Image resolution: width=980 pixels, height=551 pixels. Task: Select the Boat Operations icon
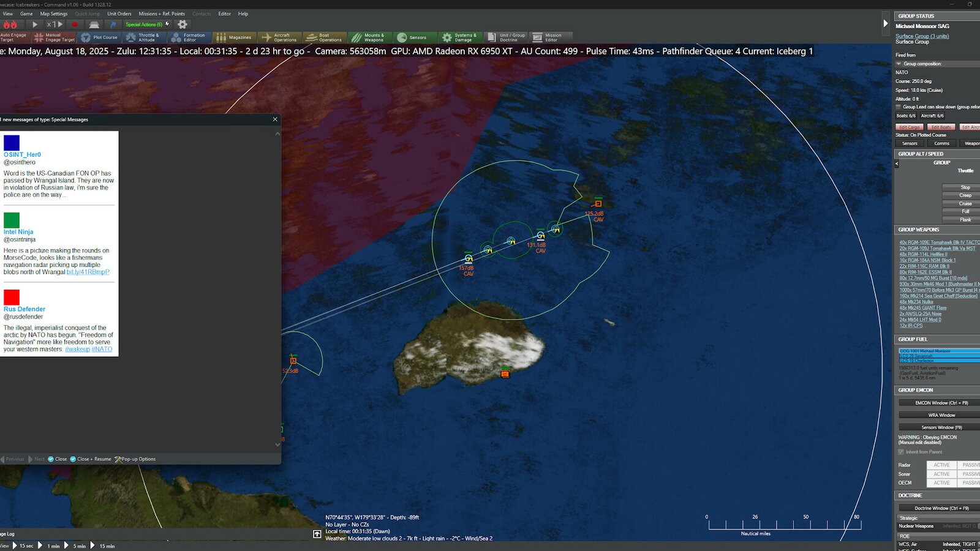[325, 37]
